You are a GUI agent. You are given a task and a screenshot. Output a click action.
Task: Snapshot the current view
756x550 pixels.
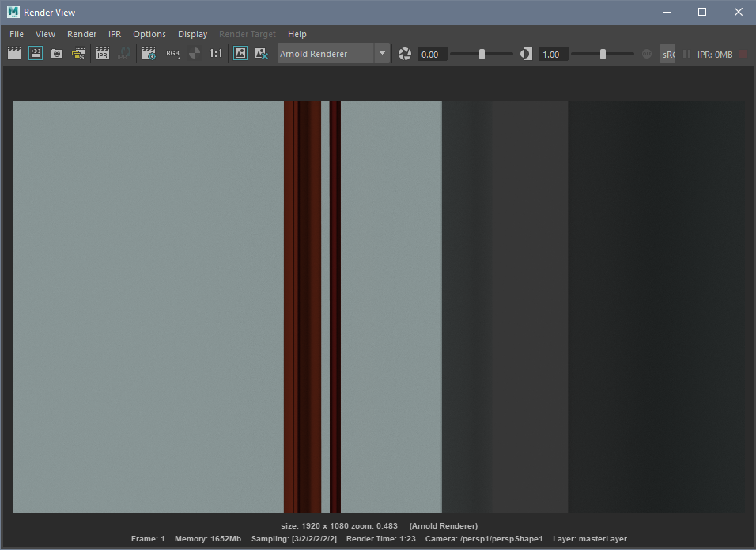click(x=56, y=53)
